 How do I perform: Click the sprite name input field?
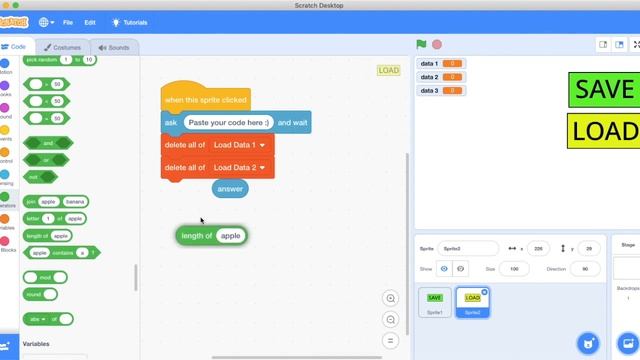(x=468, y=249)
